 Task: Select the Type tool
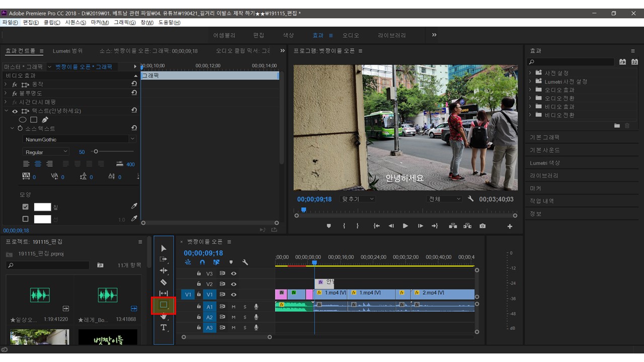click(x=164, y=328)
